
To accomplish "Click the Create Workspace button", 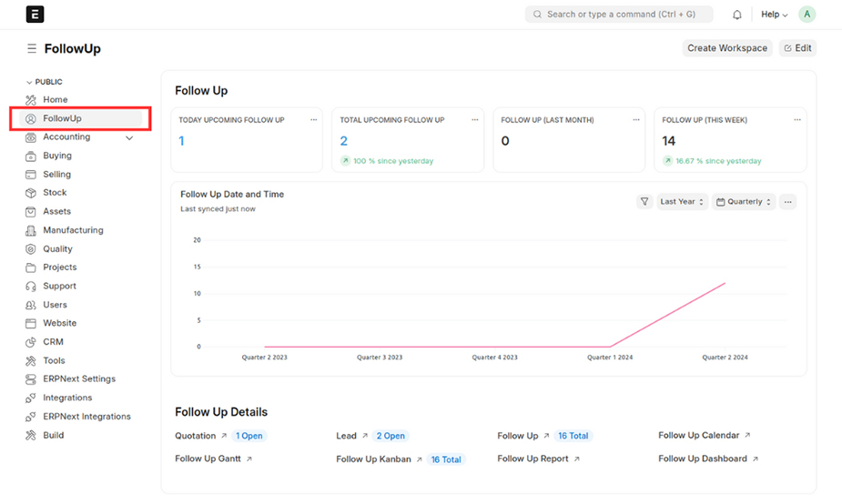I will 726,48.
